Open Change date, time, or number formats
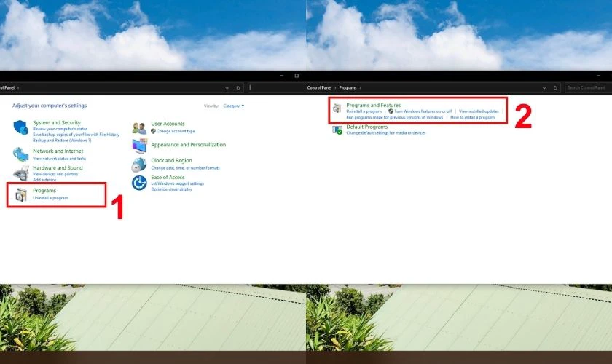612x364 pixels. tap(185, 167)
